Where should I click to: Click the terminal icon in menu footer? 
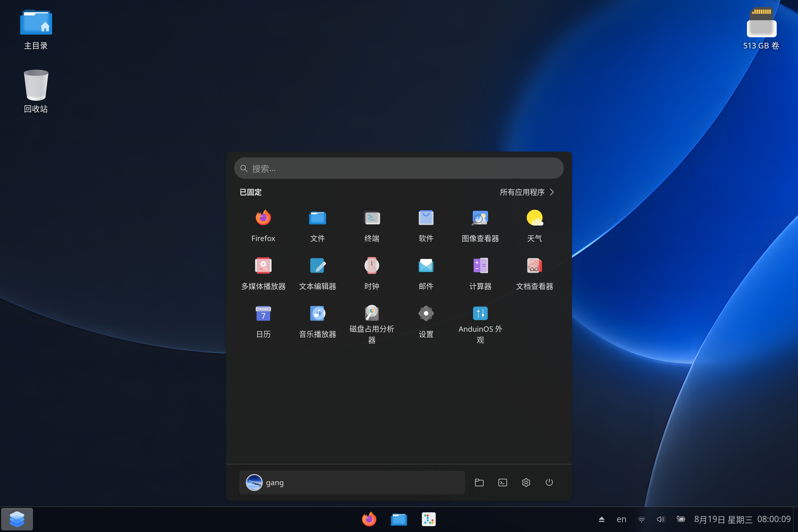[503, 483]
